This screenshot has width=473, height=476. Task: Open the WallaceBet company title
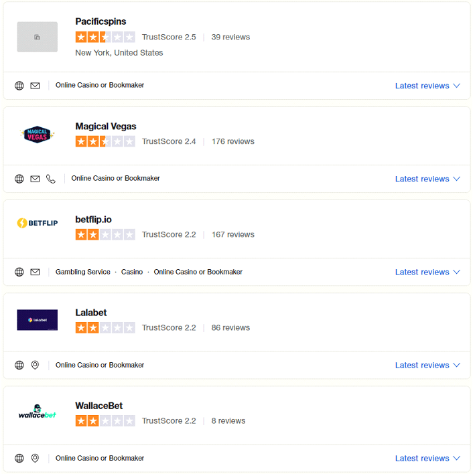click(98, 406)
